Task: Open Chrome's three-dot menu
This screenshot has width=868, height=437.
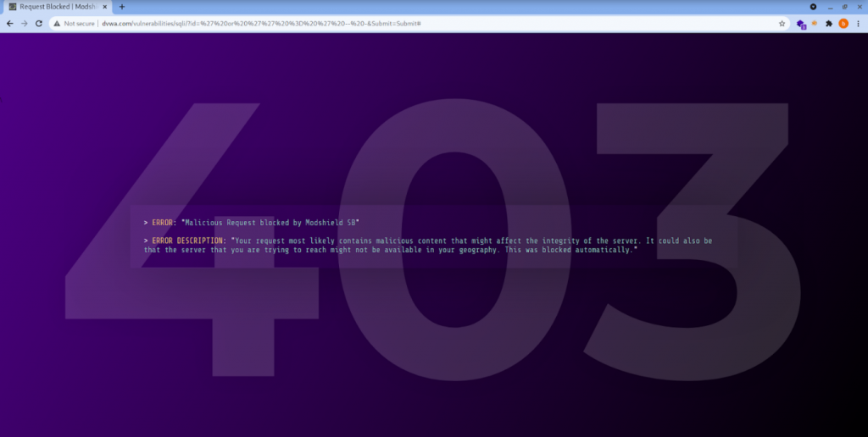Action: (858, 24)
